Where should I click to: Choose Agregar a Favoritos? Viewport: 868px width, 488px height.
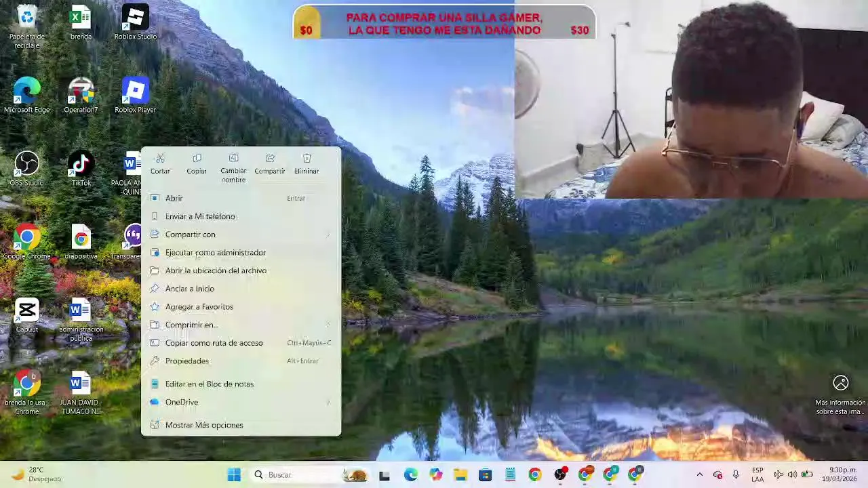[x=241, y=306]
